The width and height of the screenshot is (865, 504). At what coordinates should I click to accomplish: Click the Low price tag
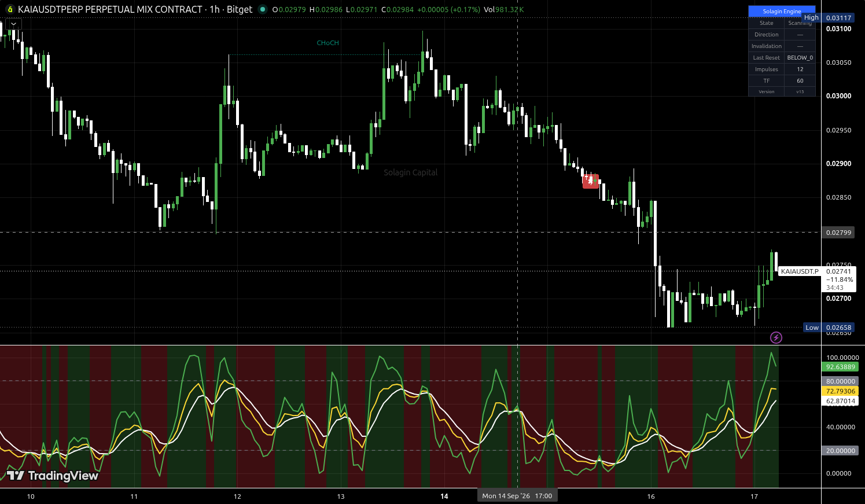(x=812, y=328)
